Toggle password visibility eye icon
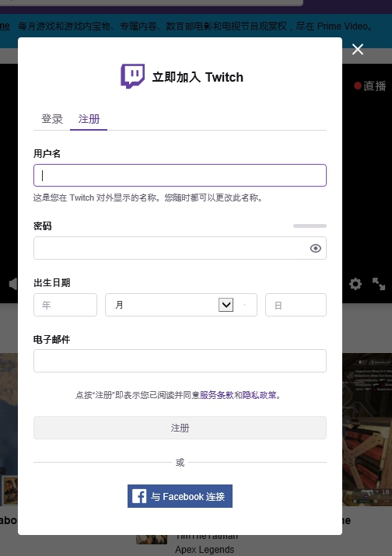392x556 pixels. 315,248
